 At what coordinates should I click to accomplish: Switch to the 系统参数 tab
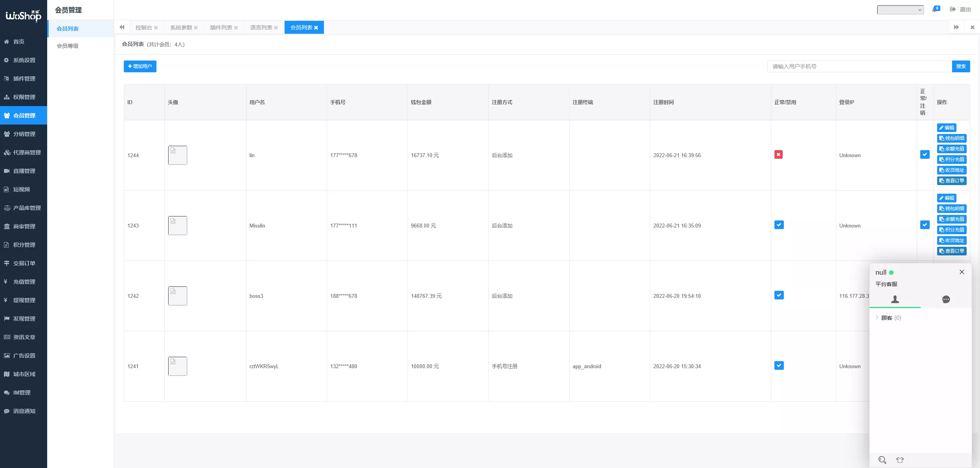(x=181, y=28)
